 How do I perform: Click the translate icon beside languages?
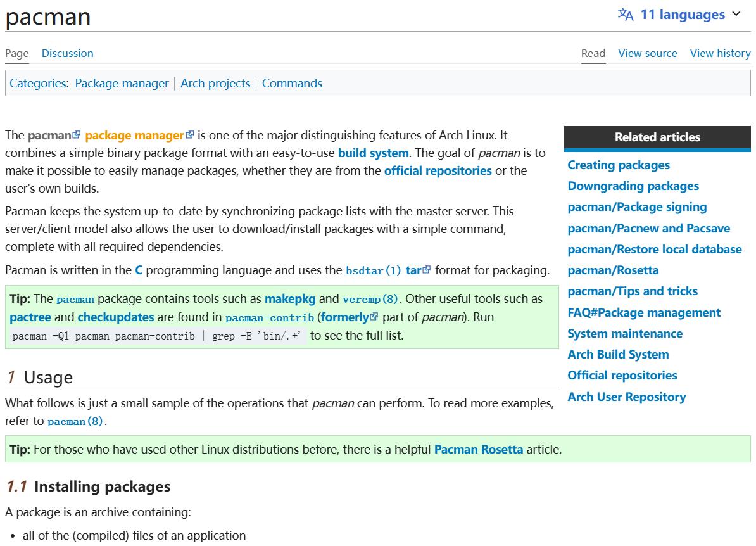(x=626, y=15)
